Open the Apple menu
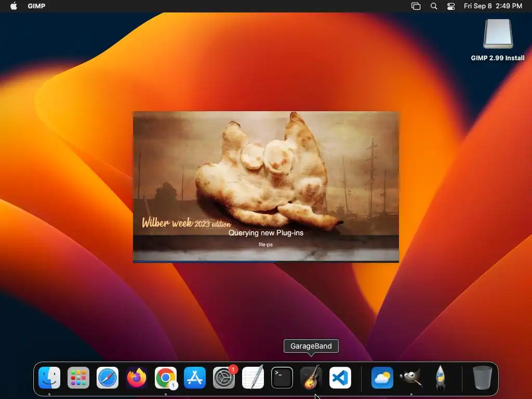 tap(14, 6)
